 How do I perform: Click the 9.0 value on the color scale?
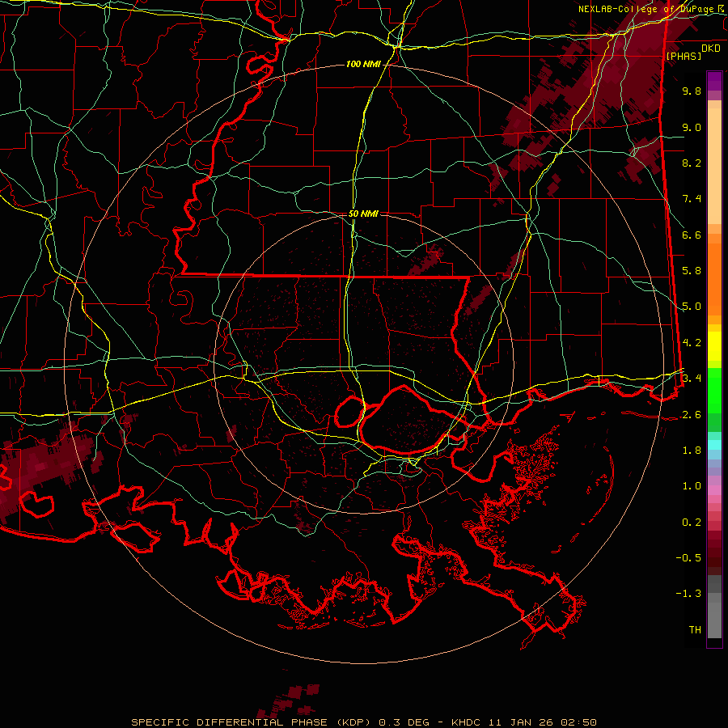(x=692, y=127)
